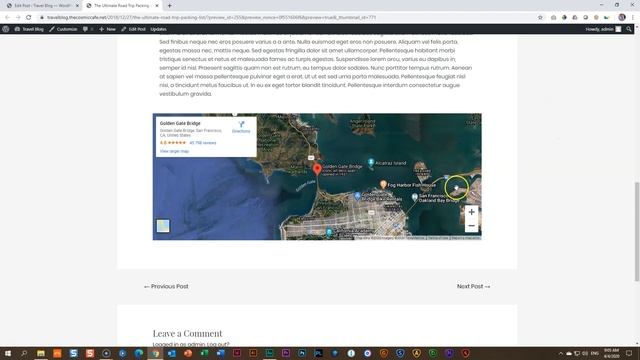Open the Howdy, admin account menu
Image resolution: width=640 pixels, height=360 pixels.
pos(603,29)
